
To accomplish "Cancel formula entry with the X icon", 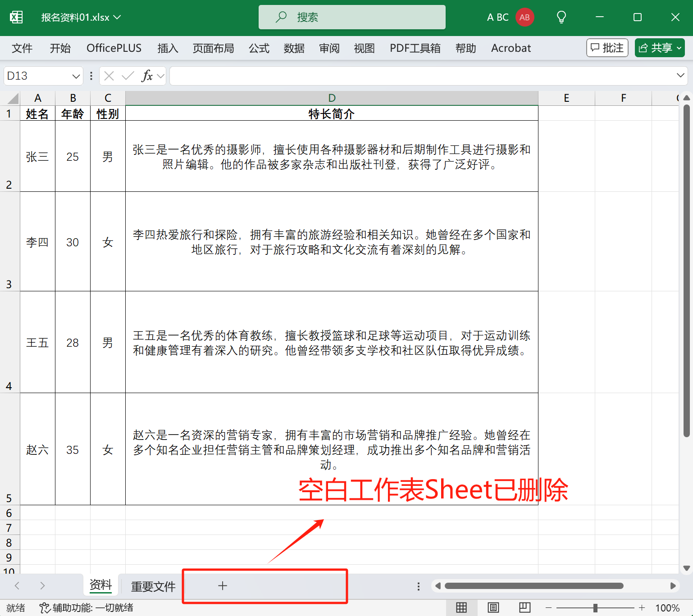I will point(109,76).
